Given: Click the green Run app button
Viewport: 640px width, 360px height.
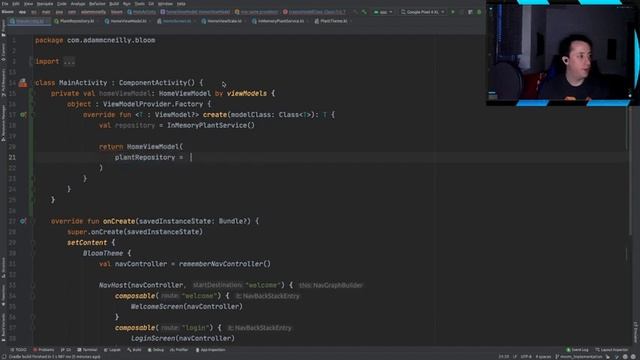Looking at the screenshot, I should (453, 12).
